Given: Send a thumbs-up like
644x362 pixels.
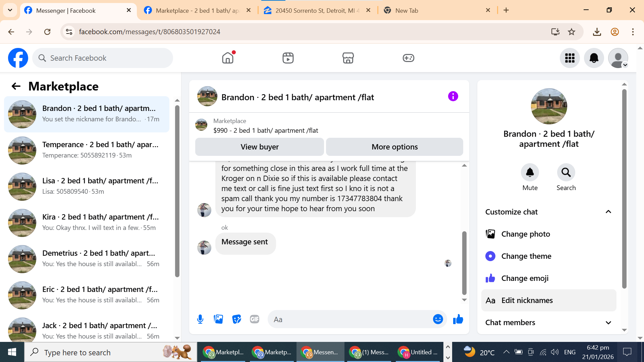Looking at the screenshot, I should (458, 319).
